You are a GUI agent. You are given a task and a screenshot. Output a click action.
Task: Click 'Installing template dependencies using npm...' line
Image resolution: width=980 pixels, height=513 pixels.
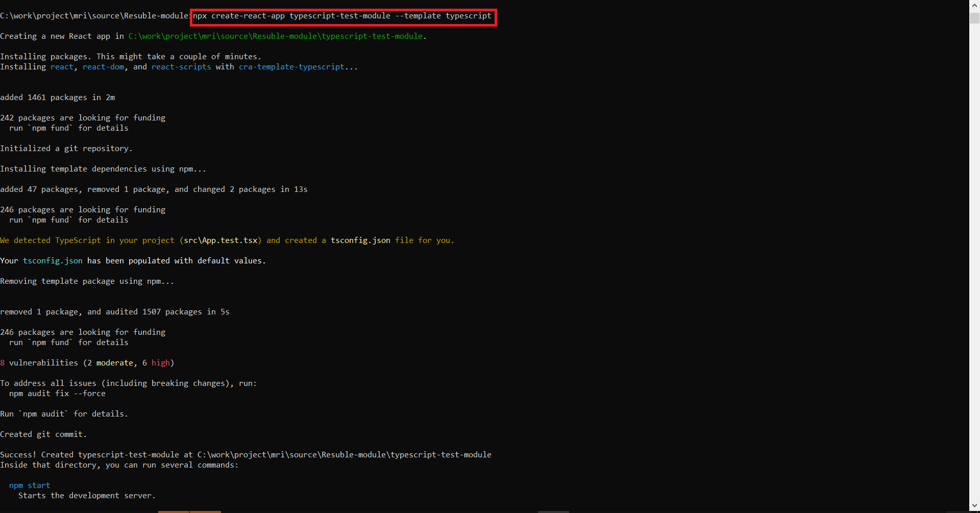(x=103, y=169)
